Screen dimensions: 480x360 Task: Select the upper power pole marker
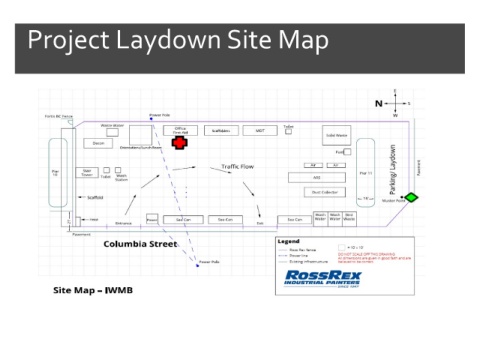coord(151,118)
